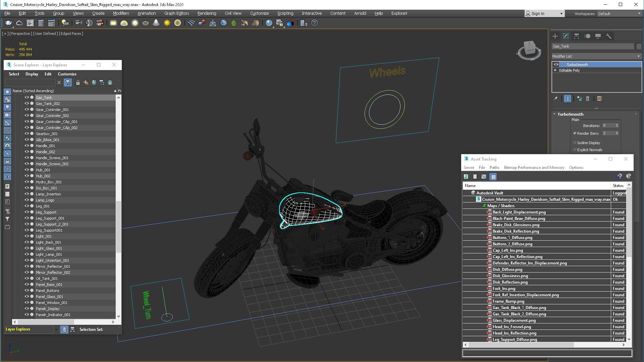Image resolution: width=644 pixels, height=362 pixels.
Task: Toggle visibility eye of Hub_001
Action: [26, 170]
